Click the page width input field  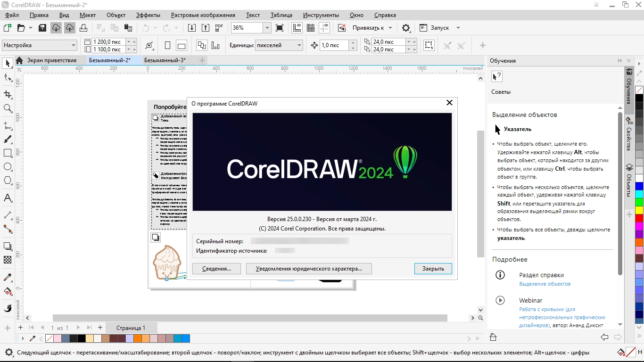click(108, 41)
